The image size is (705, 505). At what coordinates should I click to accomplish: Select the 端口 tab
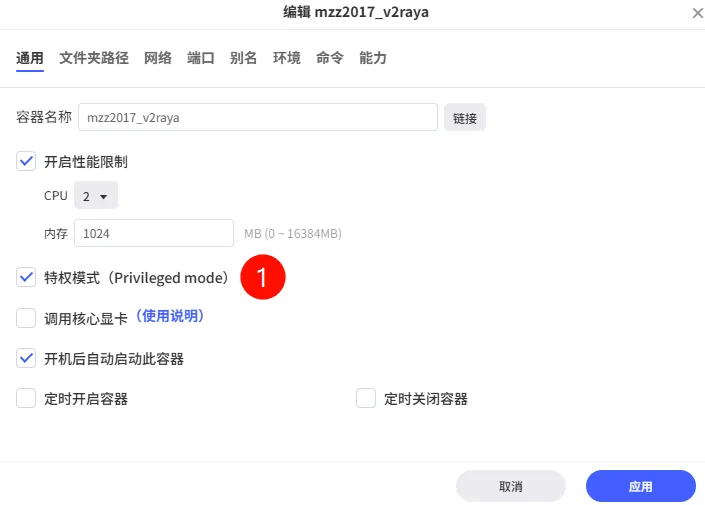(201, 58)
